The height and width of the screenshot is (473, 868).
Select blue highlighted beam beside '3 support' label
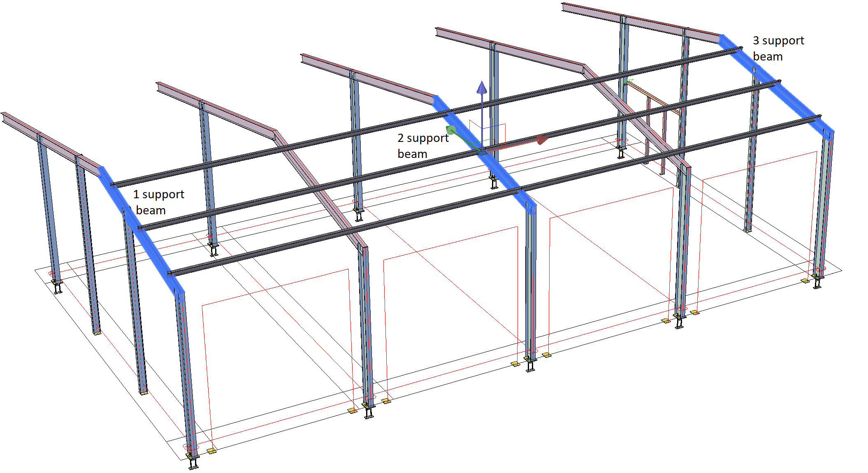(x=790, y=97)
